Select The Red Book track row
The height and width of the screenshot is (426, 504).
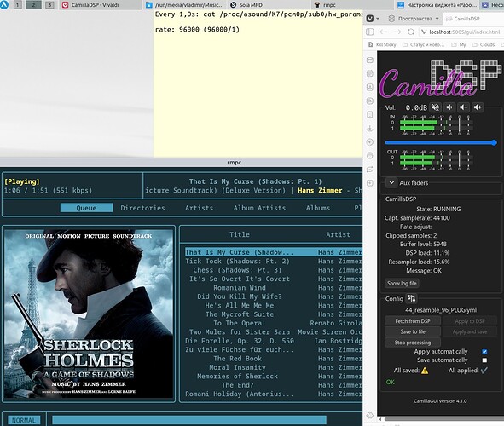pos(274,359)
